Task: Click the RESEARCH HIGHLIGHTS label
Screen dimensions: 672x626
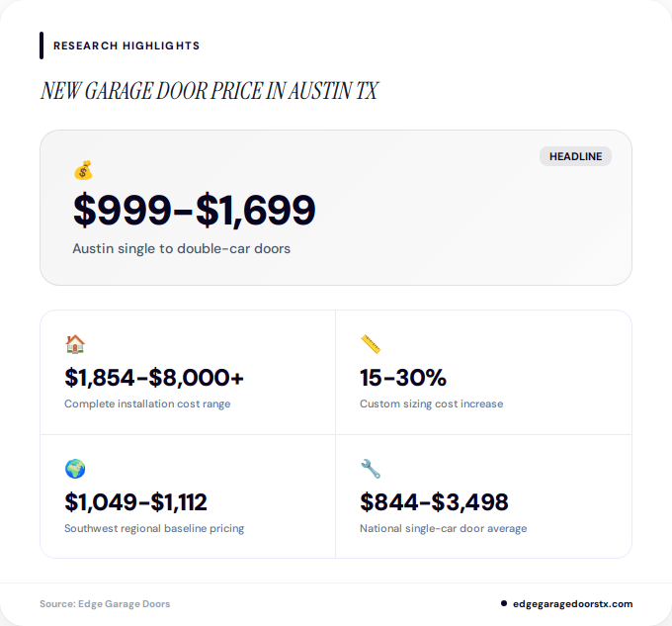Action: [126, 45]
